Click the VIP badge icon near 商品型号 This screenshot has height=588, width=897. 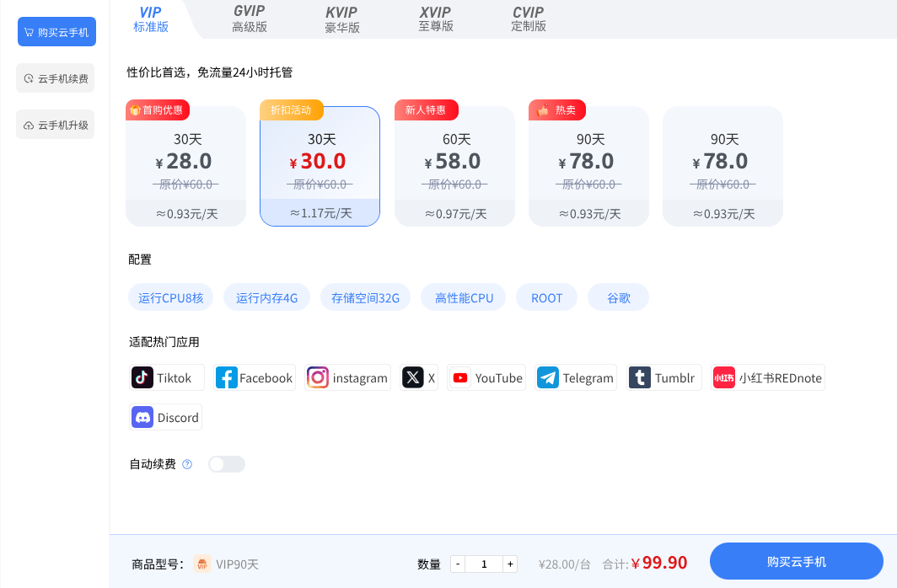point(202,564)
